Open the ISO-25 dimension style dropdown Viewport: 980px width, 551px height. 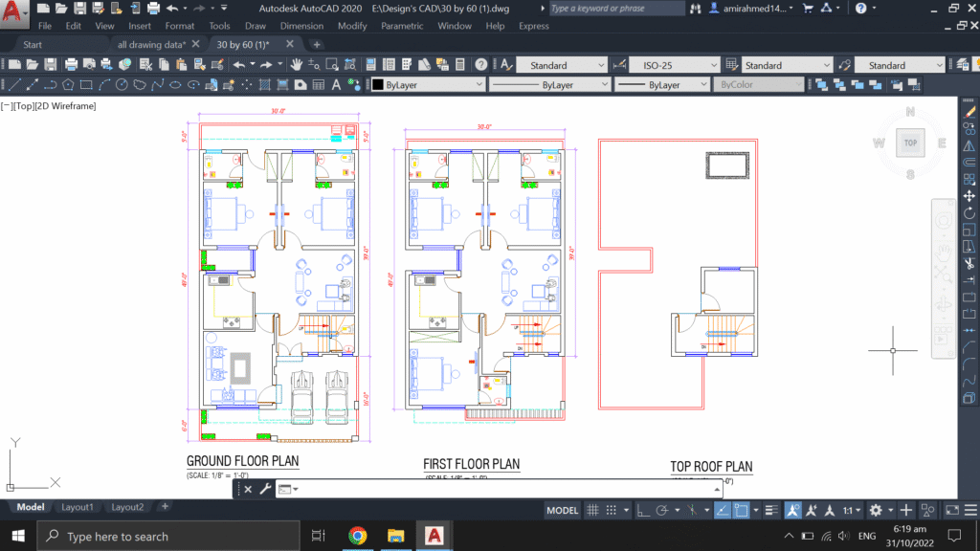675,65
